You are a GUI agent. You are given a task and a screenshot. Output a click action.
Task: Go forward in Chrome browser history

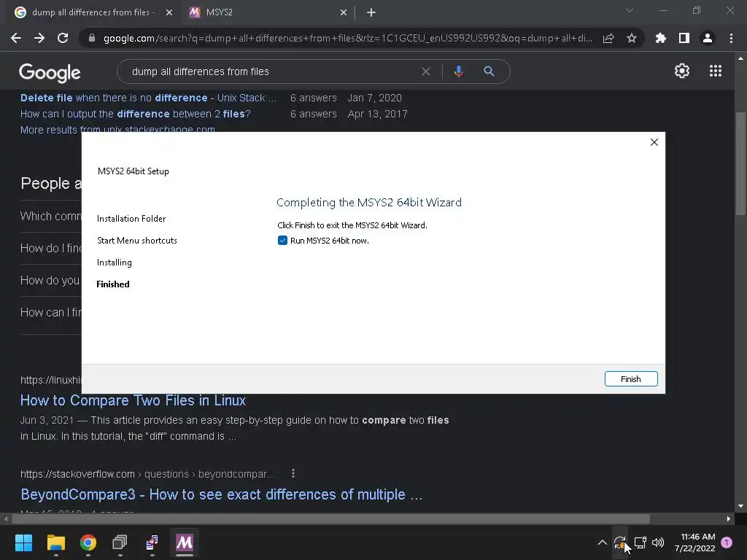tap(39, 38)
